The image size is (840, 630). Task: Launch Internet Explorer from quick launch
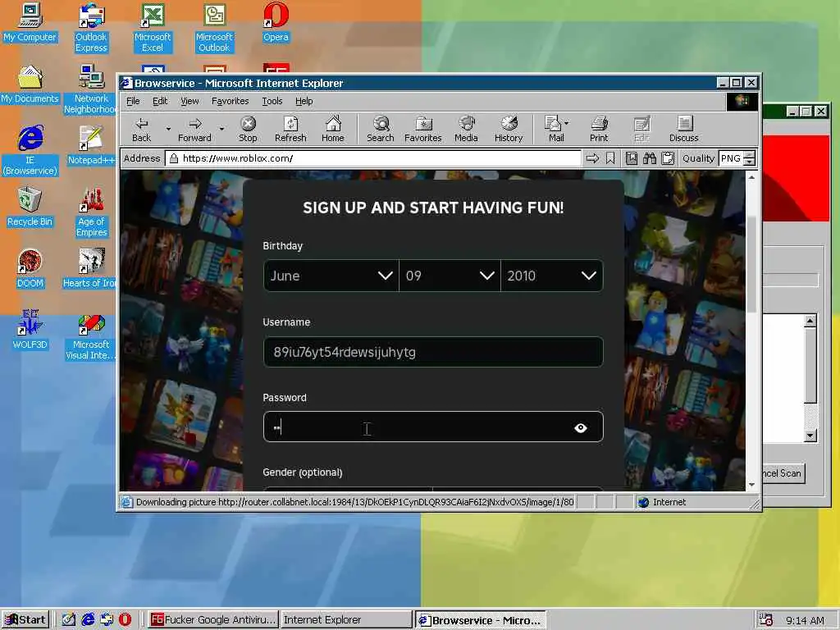point(88,620)
